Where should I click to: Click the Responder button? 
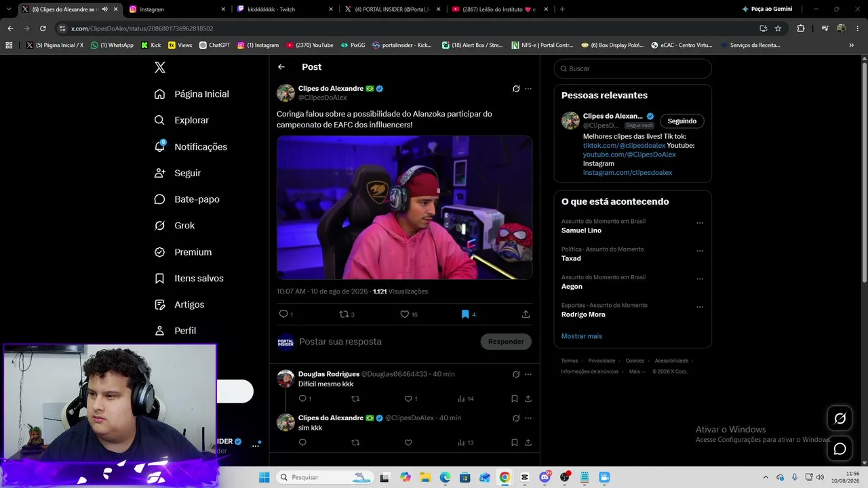tap(506, 342)
